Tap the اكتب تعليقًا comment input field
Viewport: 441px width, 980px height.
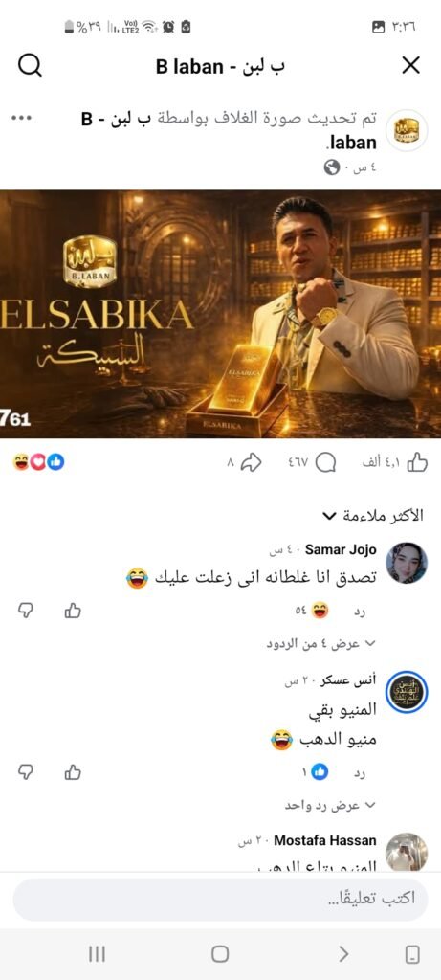(x=220, y=899)
